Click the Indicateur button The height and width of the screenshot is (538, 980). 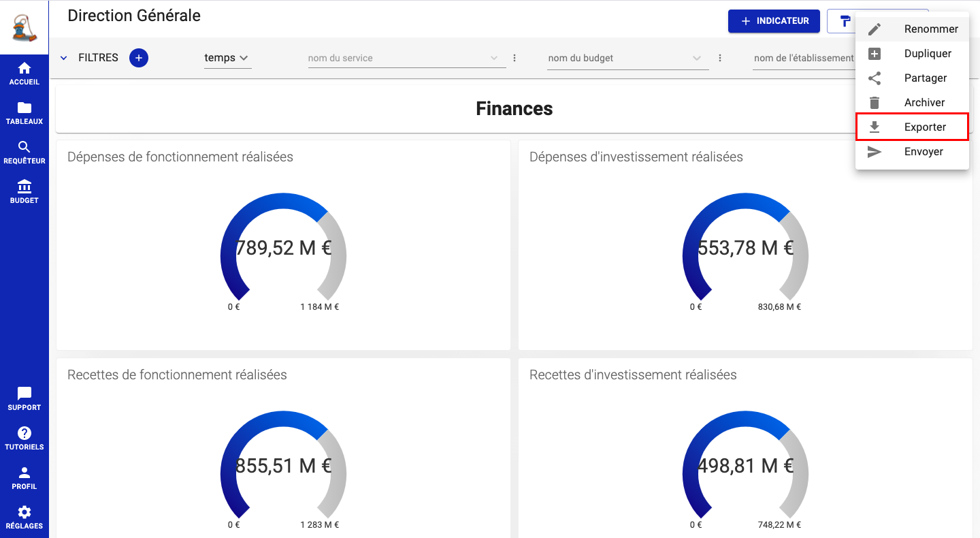pyautogui.click(x=774, y=21)
